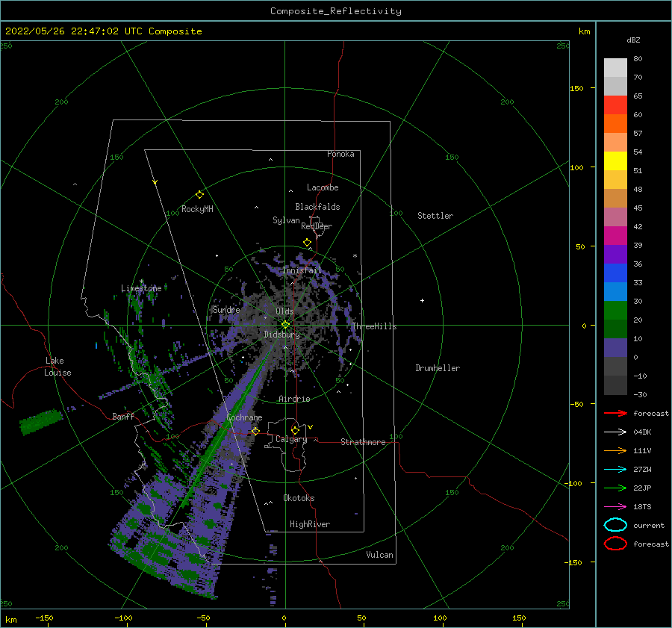Click the Blackfalds label
The width and height of the screenshot is (672, 628).
pos(317,207)
